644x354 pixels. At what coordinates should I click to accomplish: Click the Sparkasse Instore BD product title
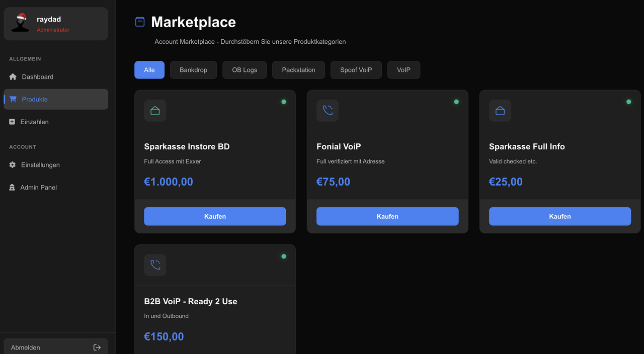click(x=187, y=147)
